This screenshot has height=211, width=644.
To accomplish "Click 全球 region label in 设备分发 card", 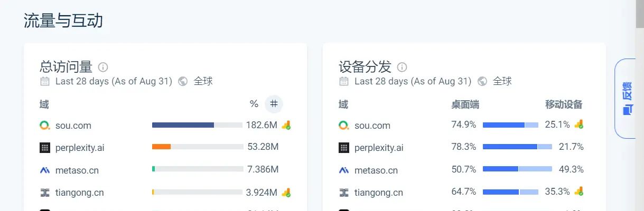I will [502, 81].
